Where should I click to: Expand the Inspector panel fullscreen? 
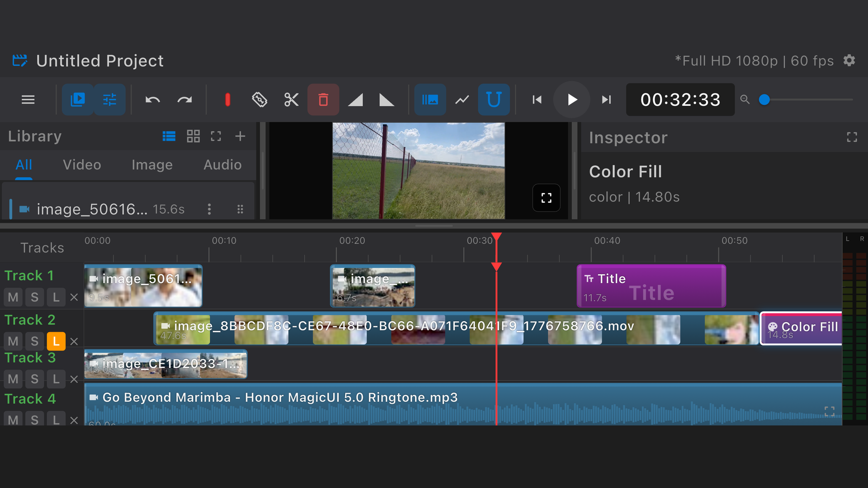click(x=852, y=137)
